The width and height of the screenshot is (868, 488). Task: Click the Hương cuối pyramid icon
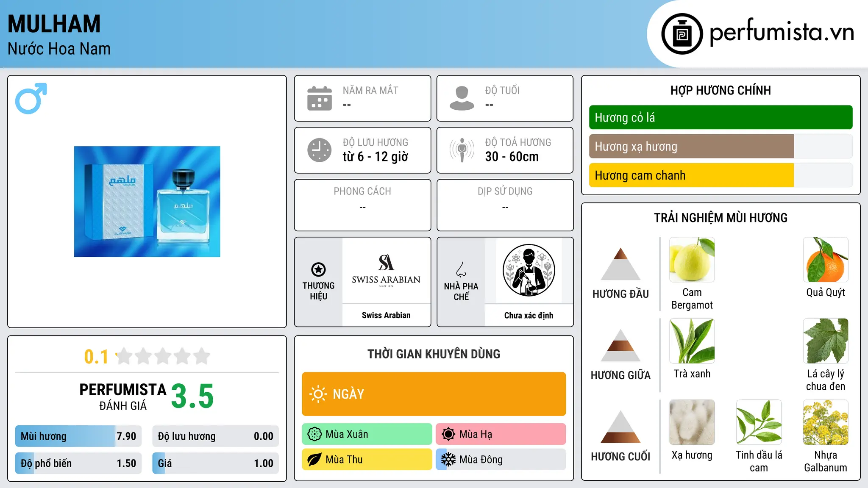click(620, 427)
